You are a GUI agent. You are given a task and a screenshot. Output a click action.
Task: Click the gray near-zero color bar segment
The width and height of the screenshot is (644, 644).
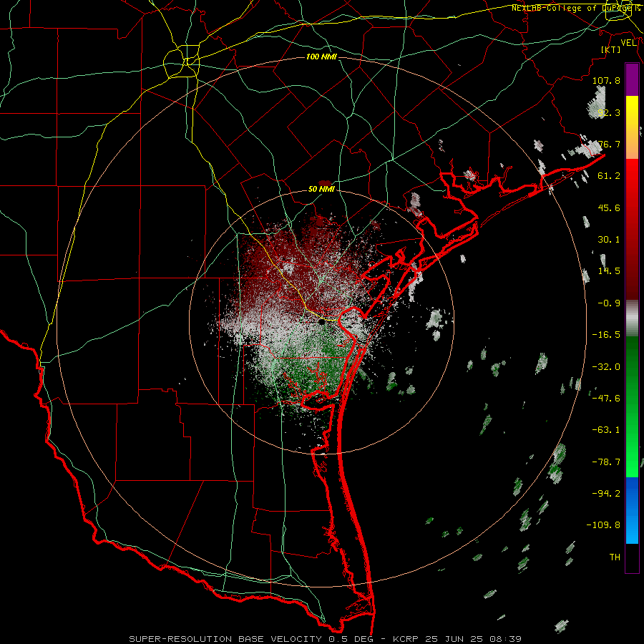(632, 318)
